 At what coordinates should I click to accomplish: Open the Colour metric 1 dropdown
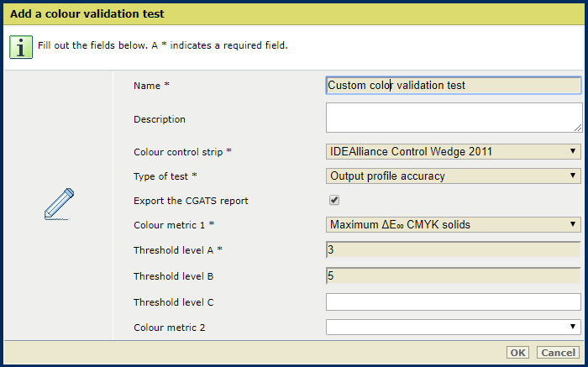coord(453,224)
